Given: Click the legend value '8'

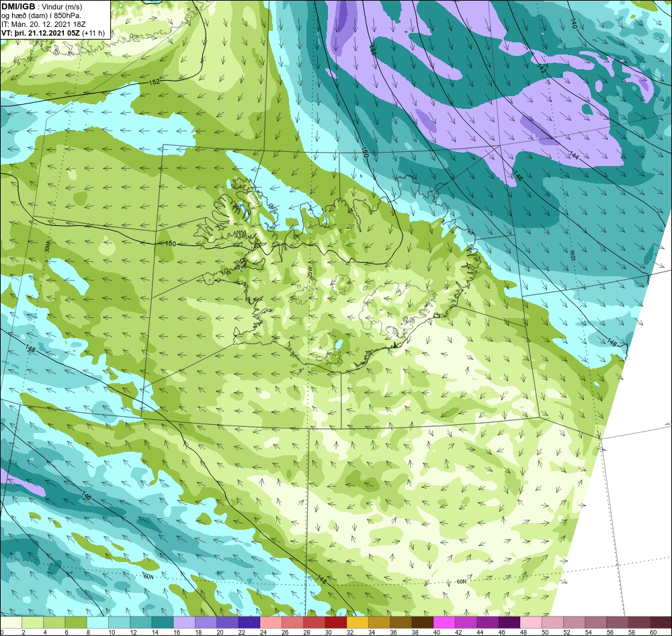Looking at the screenshot, I should 88,632.
